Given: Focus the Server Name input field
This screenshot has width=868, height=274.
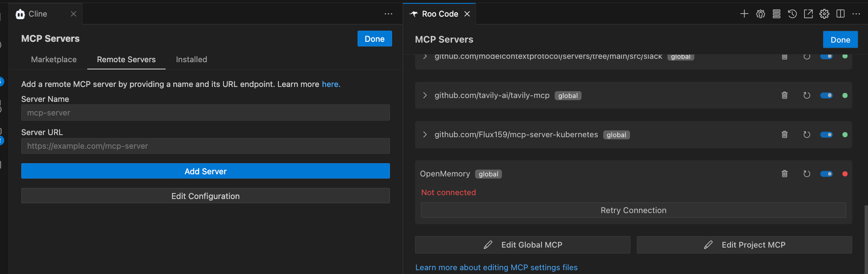Looking at the screenshot, I should pos(206,112).
